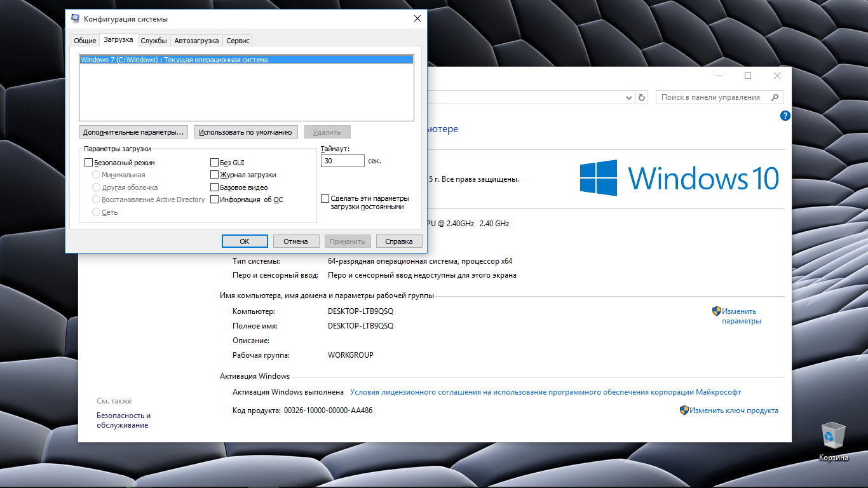The height and width of the screenshot is (488, 868).
Task: Select the Windows 7 boot entry
Action: (247, 60)
